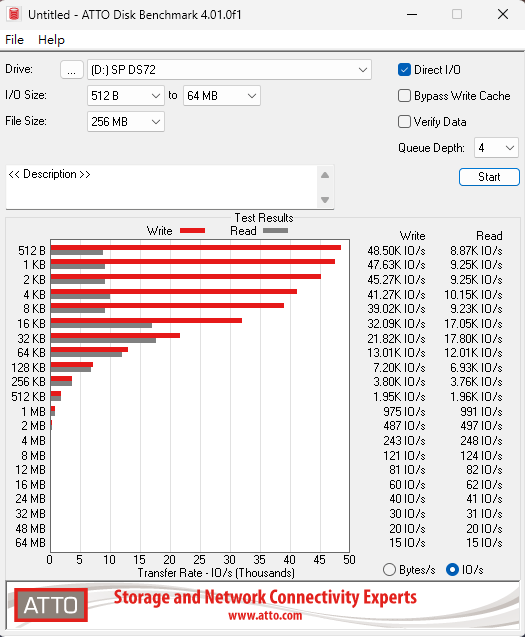Click the 4 KB row label
This screenshot has height=637, width=525.
click(34, 295)
